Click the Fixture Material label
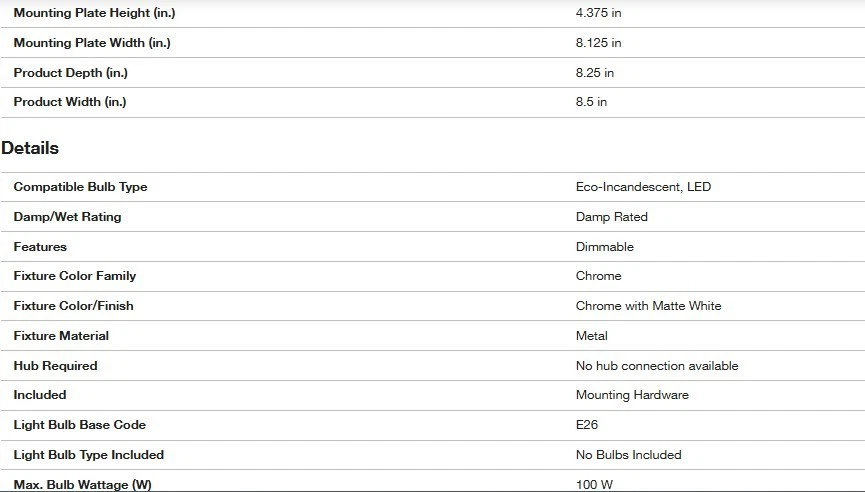The height and width of the screenshot is (492, 865). click(61, 336)
